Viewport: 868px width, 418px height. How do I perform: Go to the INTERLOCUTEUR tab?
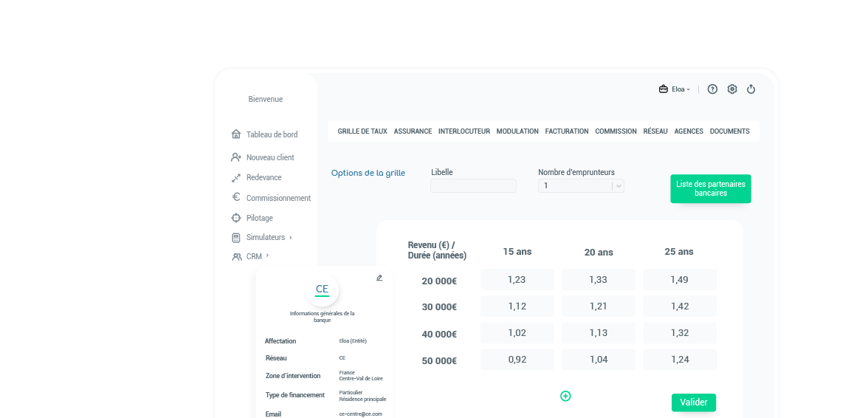coord(464,131)
